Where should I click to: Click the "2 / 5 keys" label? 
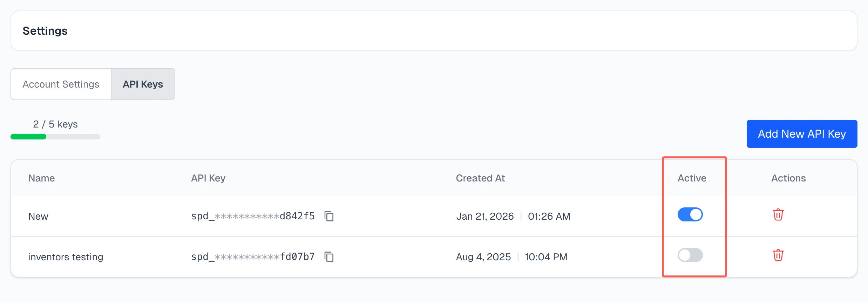[55, 124]
